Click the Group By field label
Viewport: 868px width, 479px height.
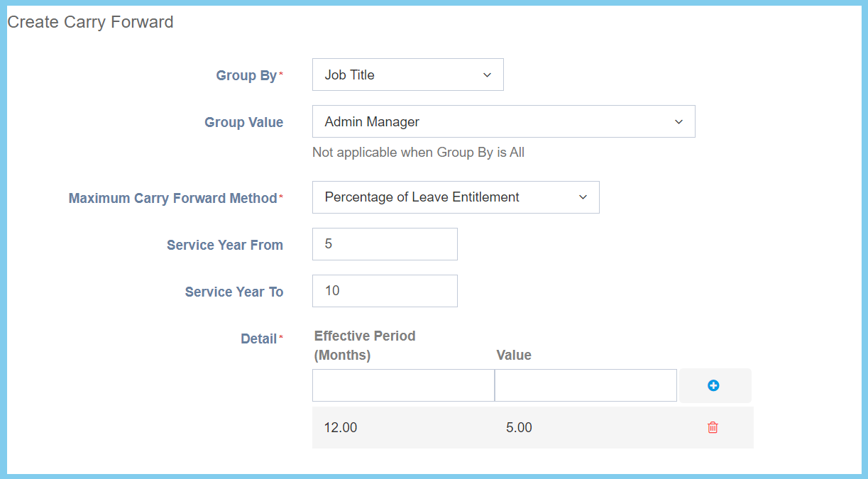246,75
